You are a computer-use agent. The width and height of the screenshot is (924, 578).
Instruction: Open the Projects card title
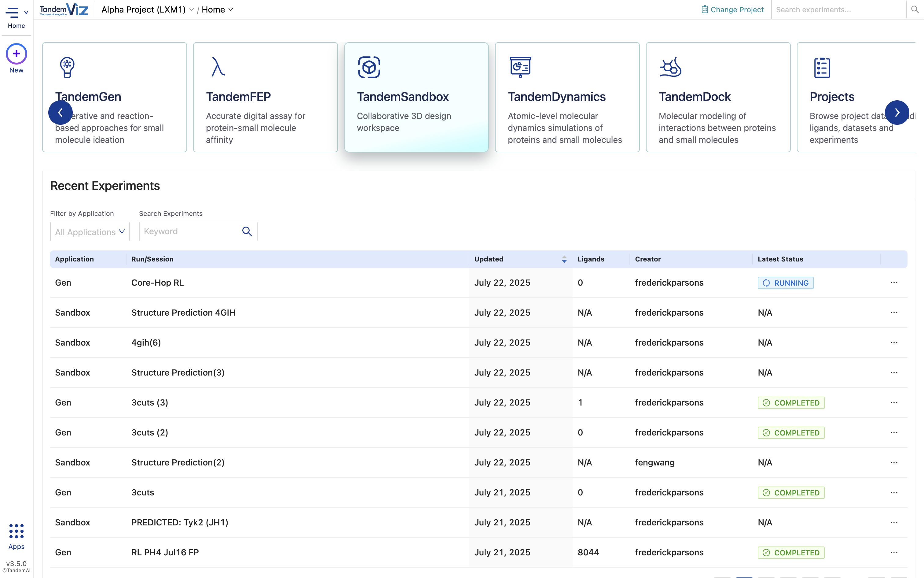(x=832, y=97)
